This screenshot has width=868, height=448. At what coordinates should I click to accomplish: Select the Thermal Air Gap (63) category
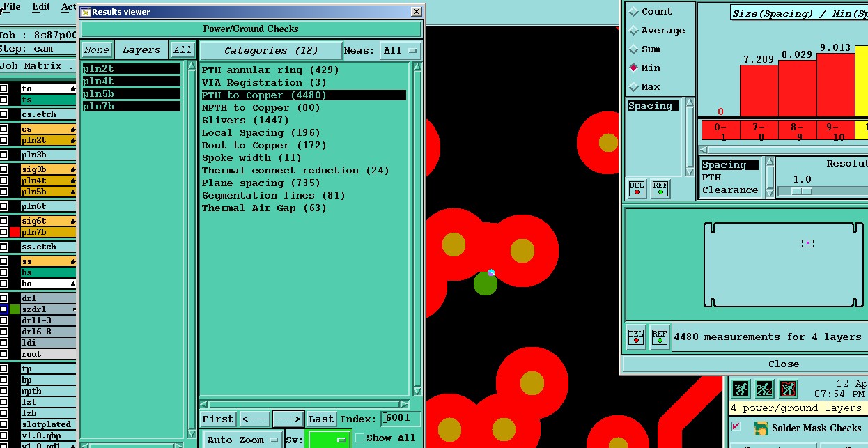click(264, 208)
